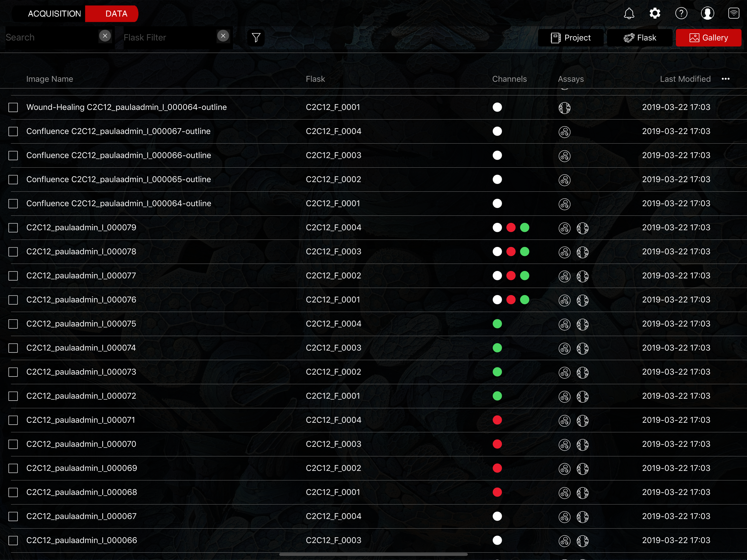The height and width of the screenshot is (560, 747).
Task: Open the filter funnel icon
Action: coord(256,37)
